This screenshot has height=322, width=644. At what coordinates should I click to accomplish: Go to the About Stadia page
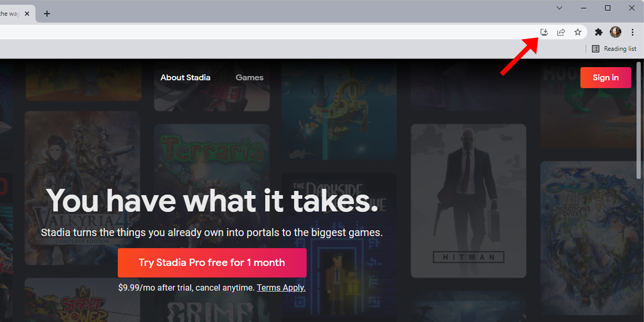point(185,78)
